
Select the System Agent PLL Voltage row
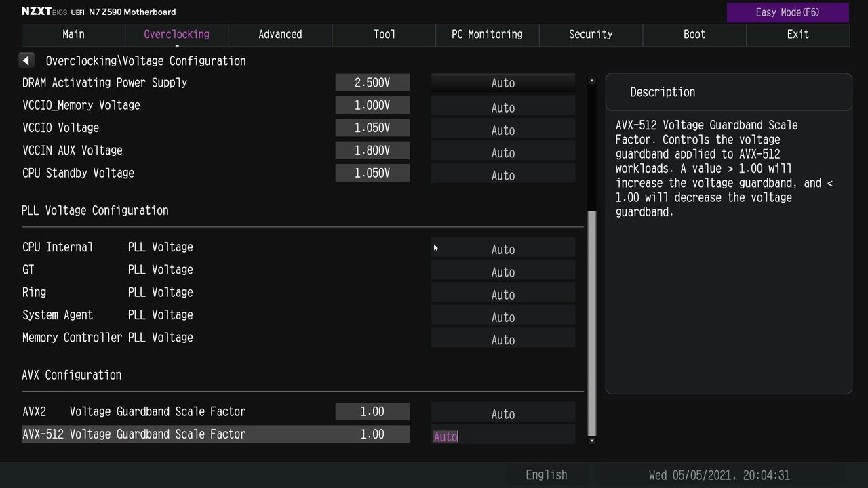click(x=108, y=315)
